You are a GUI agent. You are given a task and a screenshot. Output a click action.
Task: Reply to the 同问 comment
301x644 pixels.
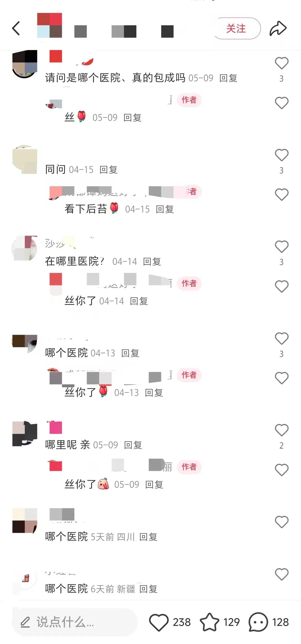point(108,170)
